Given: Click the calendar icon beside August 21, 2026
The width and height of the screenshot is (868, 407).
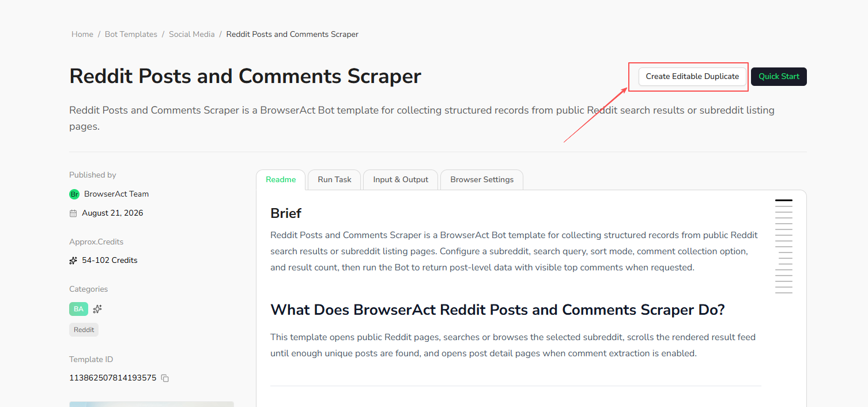Looking at the screenshot, I should (73, 213).
